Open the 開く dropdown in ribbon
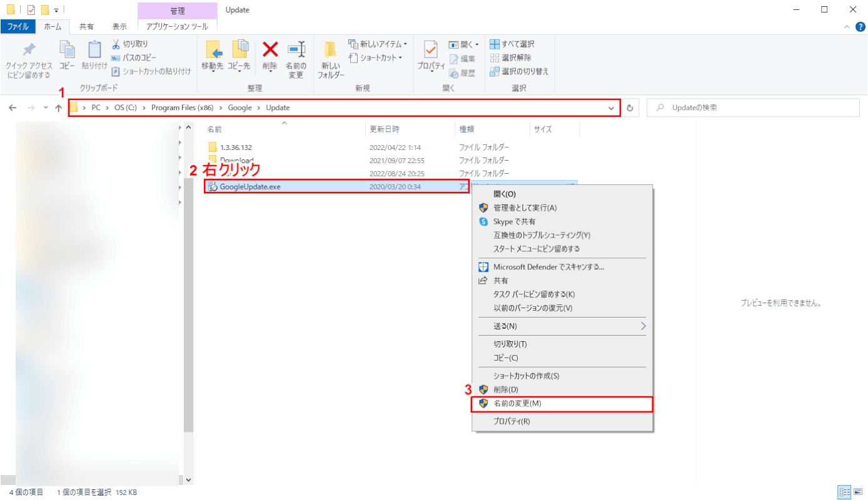 tap(464, 44)
